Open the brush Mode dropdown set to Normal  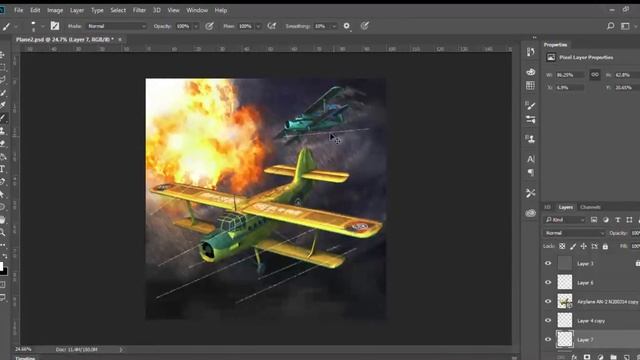click(116, 26)
